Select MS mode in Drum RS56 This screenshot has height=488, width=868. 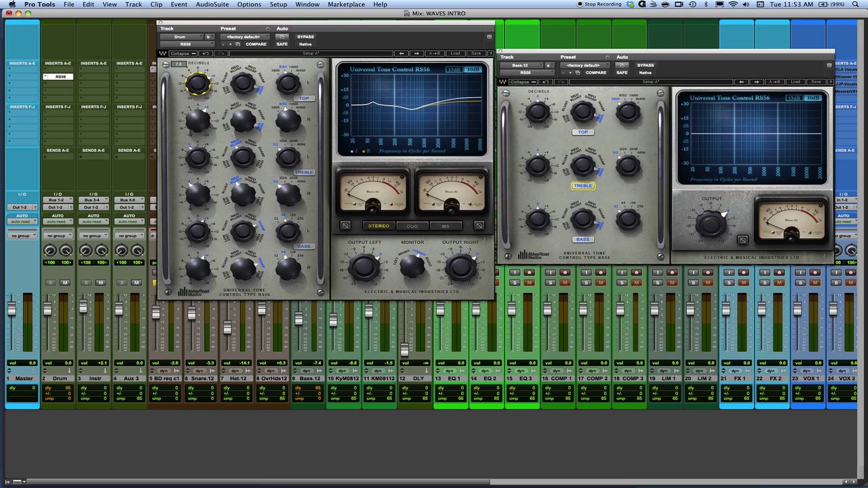[x=446, y=226]
